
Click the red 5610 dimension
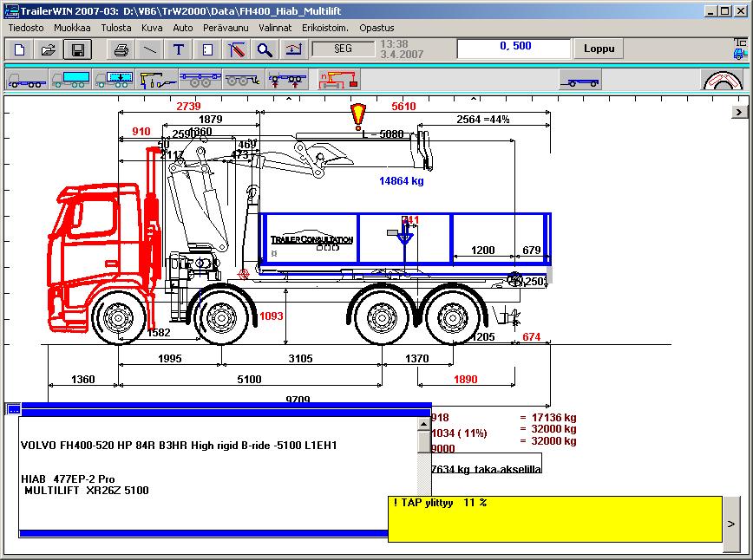point(403,106)
